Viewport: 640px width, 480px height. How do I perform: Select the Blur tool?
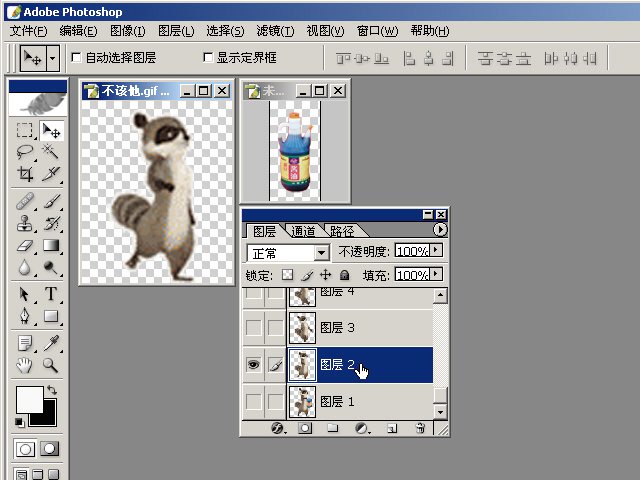point(24,268)
